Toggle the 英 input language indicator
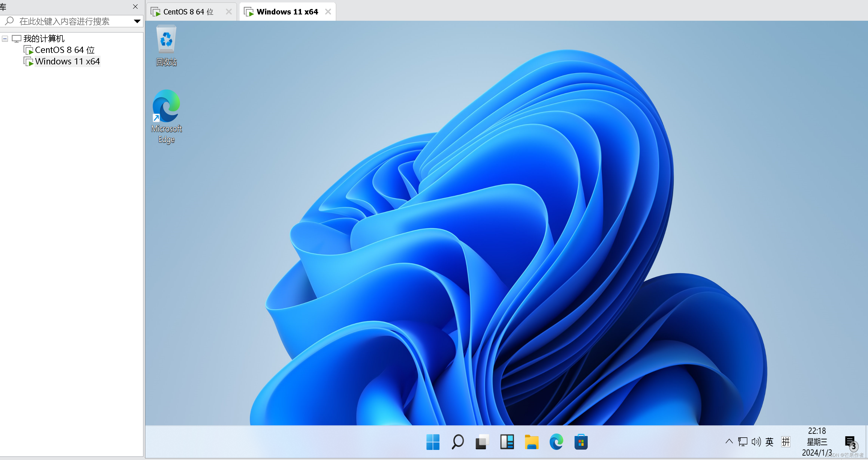Screen dimensions: 868x460 (x=769, y=441)
